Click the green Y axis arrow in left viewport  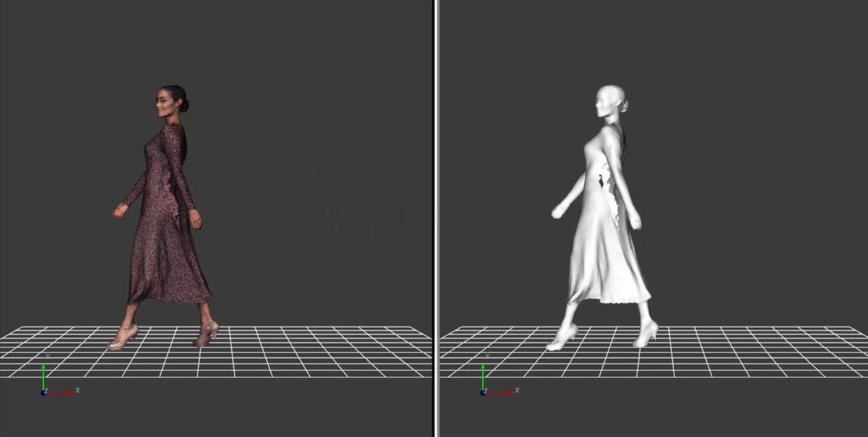(43, 373)
